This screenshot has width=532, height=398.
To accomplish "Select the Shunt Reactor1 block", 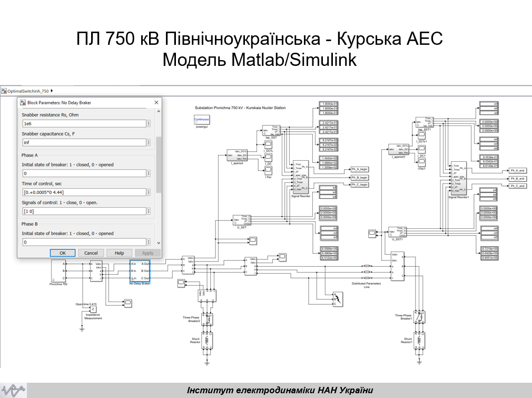I will click(x=419, y=341).
